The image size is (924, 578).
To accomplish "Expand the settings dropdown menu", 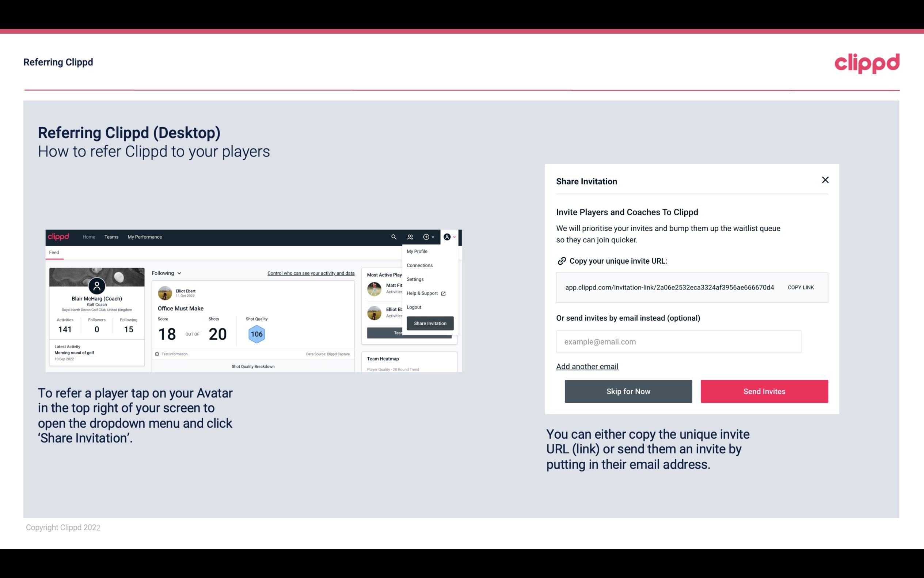I will (414, 279).
